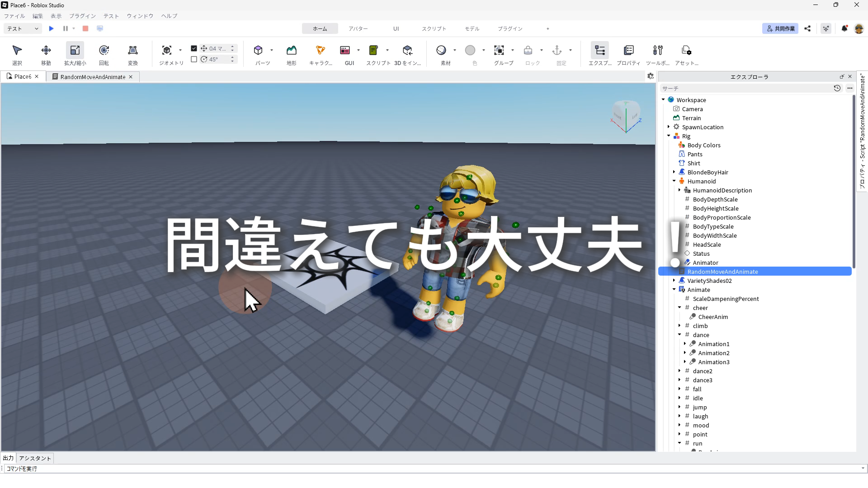Viewport: 868px width, 488px height.
Task: Open the テスト mode dropdown
Action: pos(23,28)
